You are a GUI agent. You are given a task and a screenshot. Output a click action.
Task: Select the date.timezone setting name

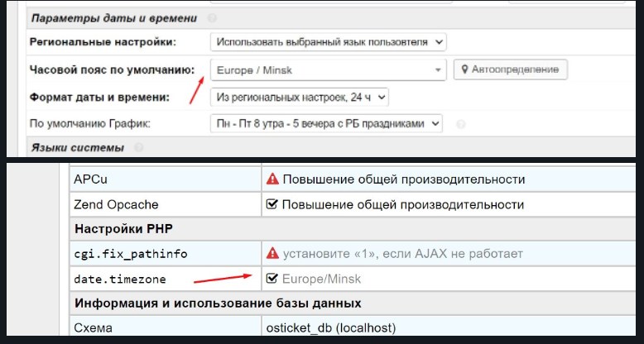120,279
